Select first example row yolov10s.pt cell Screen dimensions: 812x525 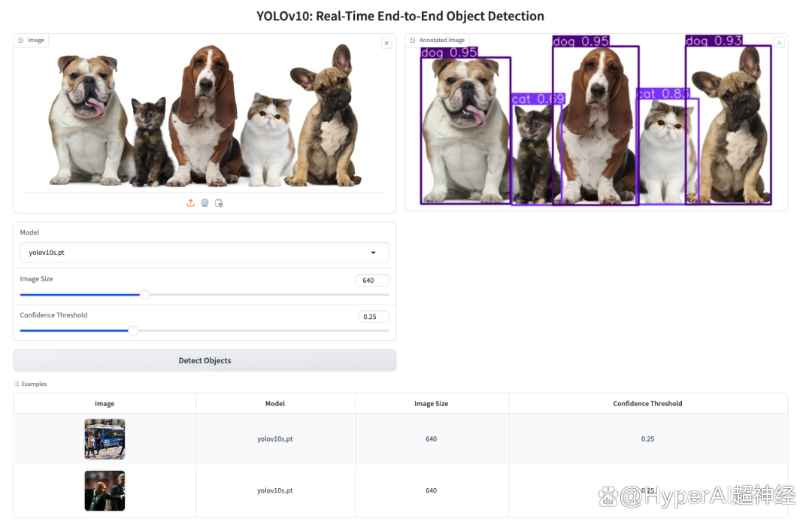click(275, 439)
